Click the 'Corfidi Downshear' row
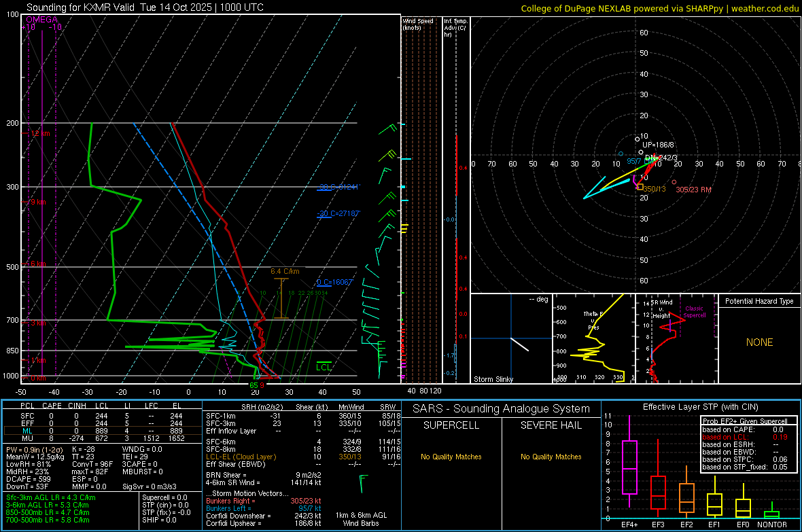The image size is (802, 532). (264, 516)
